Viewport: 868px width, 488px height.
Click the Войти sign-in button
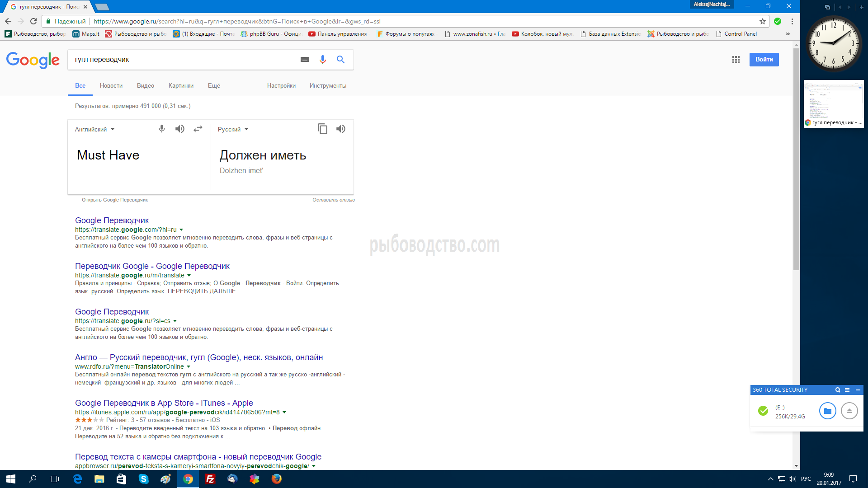[764, 60]
